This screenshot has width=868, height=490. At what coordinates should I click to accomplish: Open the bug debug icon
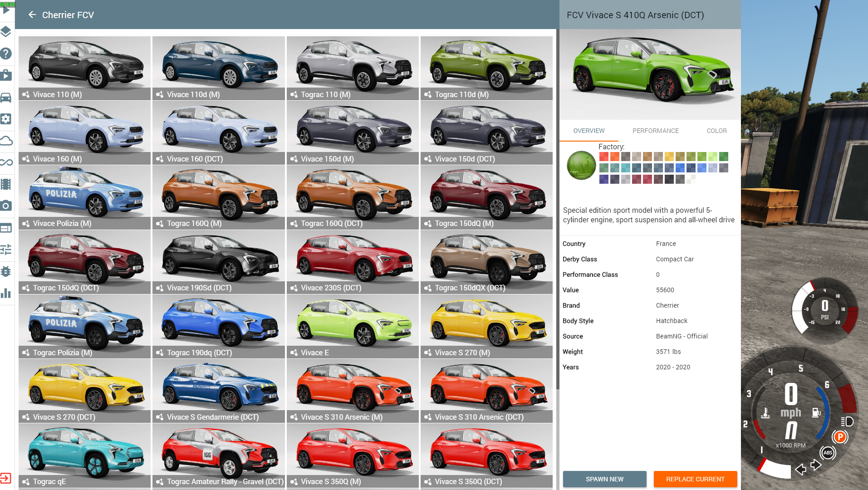click(6, 271)
